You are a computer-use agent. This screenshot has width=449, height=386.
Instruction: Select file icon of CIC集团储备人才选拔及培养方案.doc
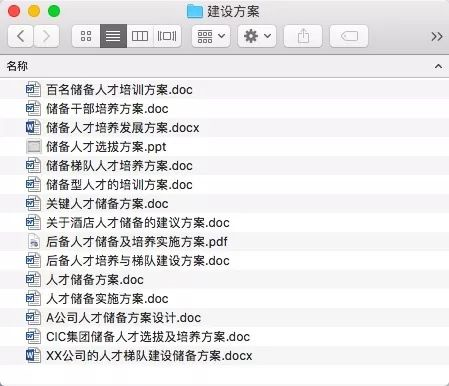33,336
